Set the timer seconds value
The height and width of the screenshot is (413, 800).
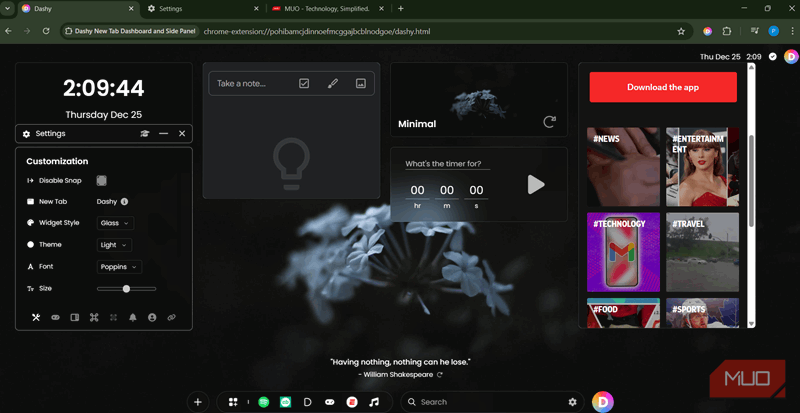point(476,191)
